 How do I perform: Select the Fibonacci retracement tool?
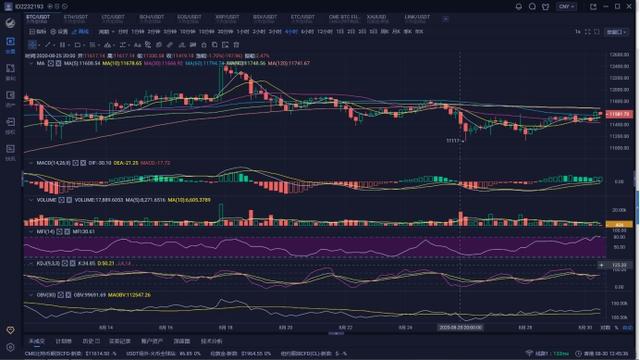pos(93,44)
